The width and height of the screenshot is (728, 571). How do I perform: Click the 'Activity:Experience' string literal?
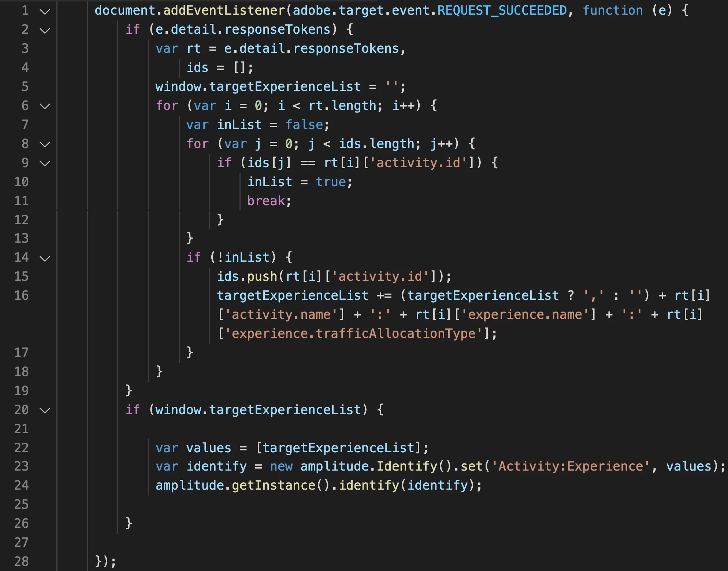click(x=571, y=466)
